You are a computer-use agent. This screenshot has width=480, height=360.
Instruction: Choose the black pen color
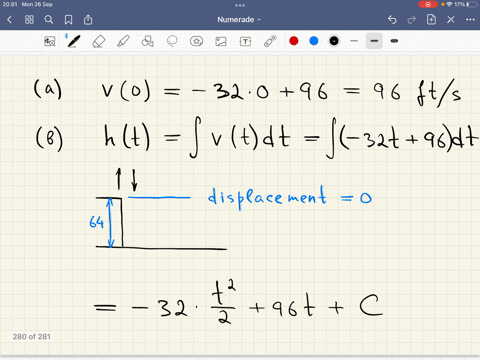(334, 41)
